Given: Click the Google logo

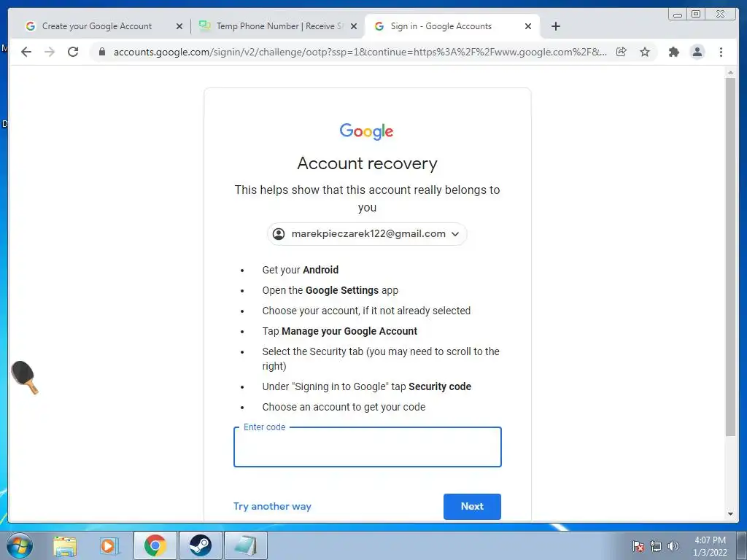Looking at the screenshot, I should (366, 131).
